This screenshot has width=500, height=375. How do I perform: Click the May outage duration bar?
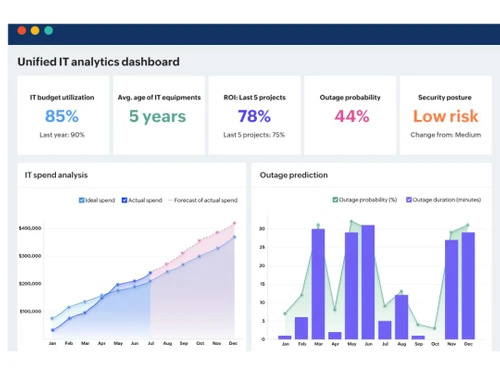pos(352,286)
